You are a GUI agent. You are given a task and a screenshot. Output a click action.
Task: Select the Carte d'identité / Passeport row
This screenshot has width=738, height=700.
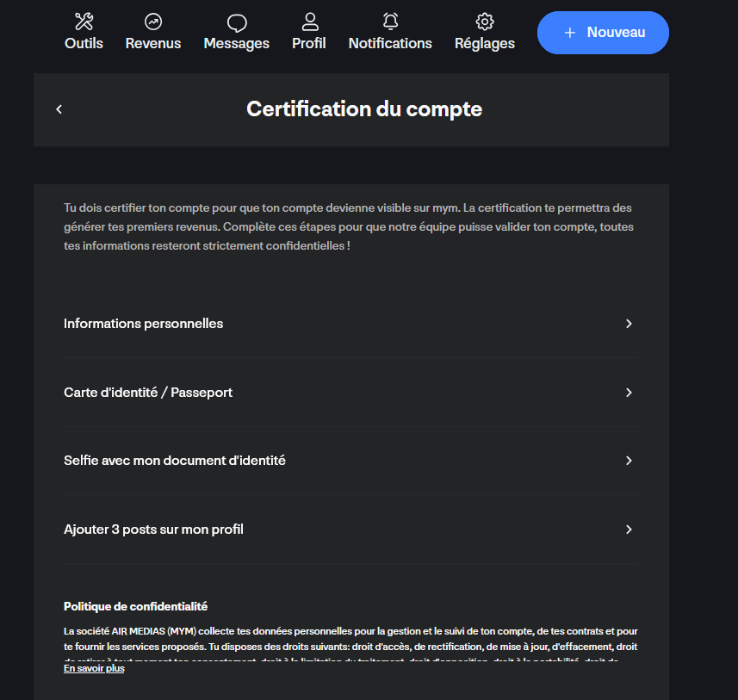pyautogui.click(x=147, y=393)
